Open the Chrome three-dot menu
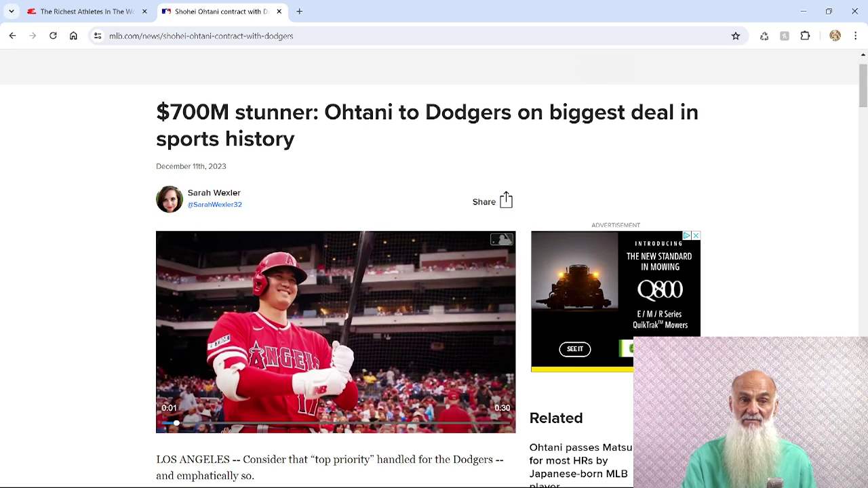This screenshot has width=868, height=488. click(x=855, y=36)
